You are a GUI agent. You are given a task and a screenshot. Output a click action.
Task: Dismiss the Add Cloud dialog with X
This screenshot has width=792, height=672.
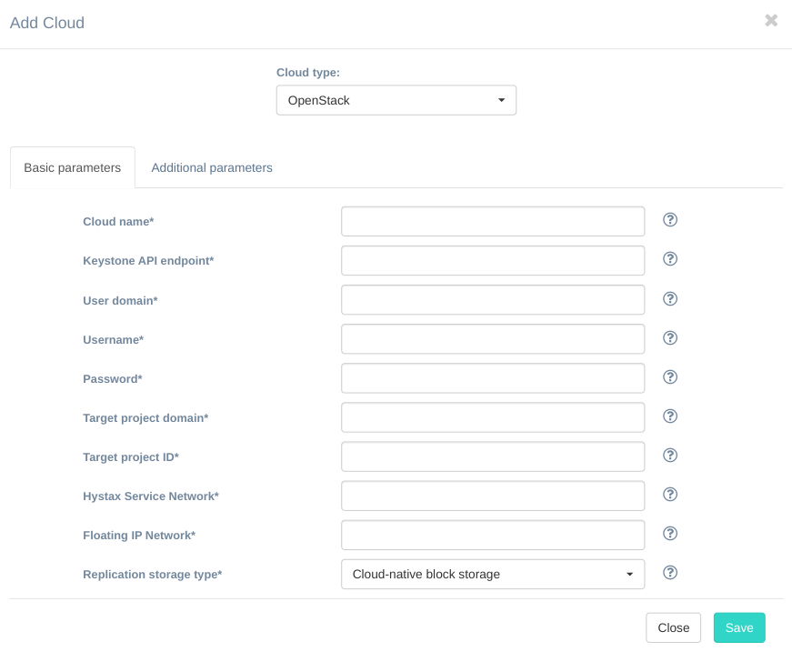tap(771, 20)
